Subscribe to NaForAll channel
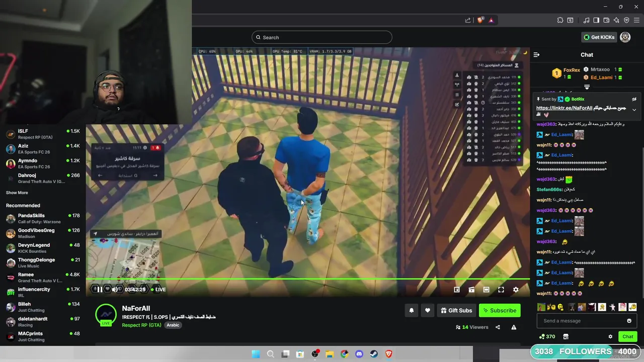This screenshot has height=362, width=644. pos(500,311)
